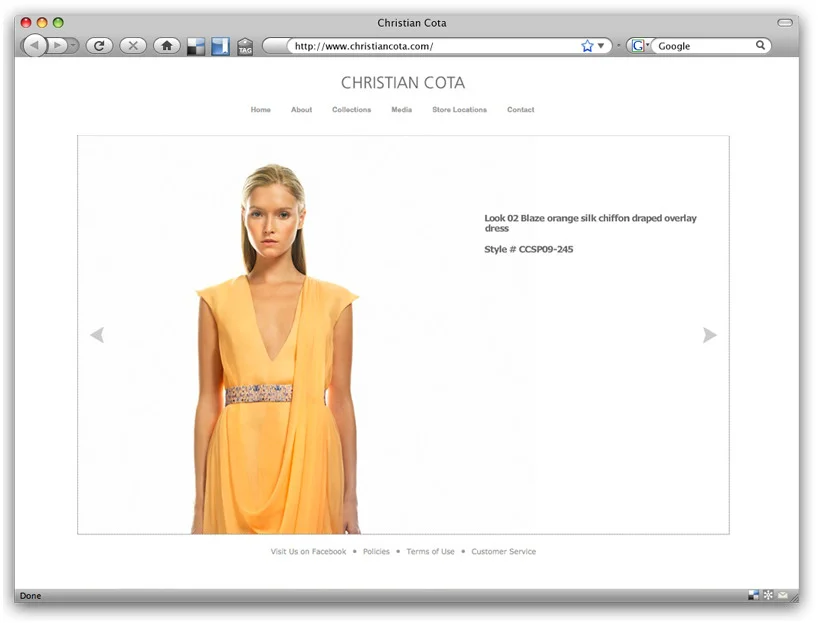Open the Home navigation link

(260, 110)
